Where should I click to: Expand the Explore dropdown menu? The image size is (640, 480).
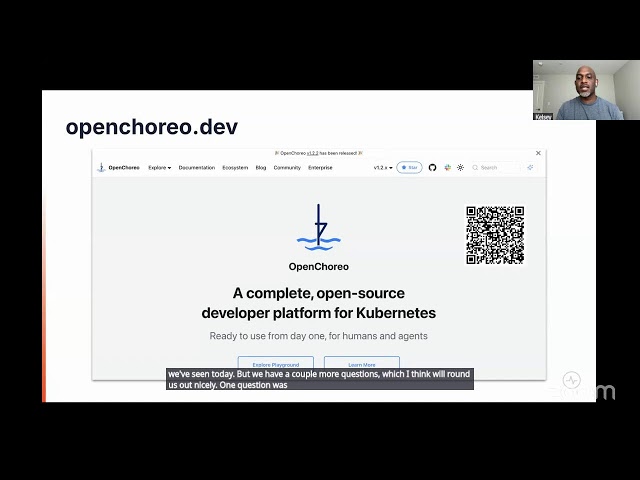(x=160, y=168)
